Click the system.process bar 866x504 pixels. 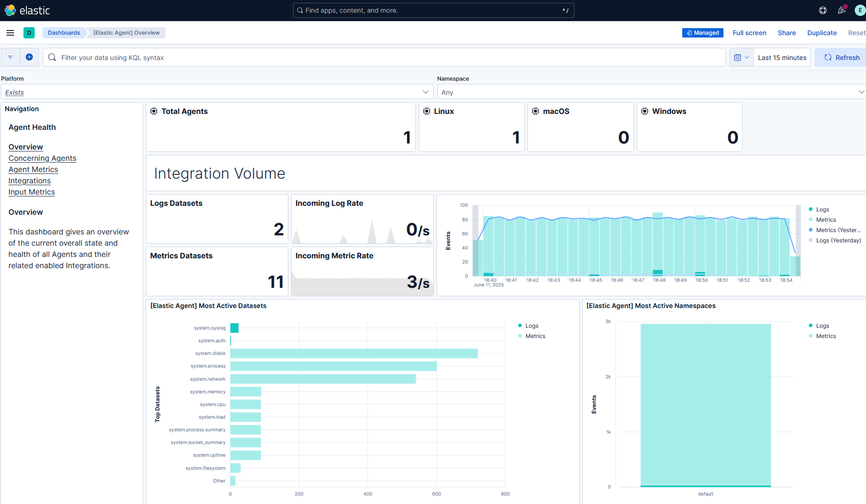[x=333, y=366]
